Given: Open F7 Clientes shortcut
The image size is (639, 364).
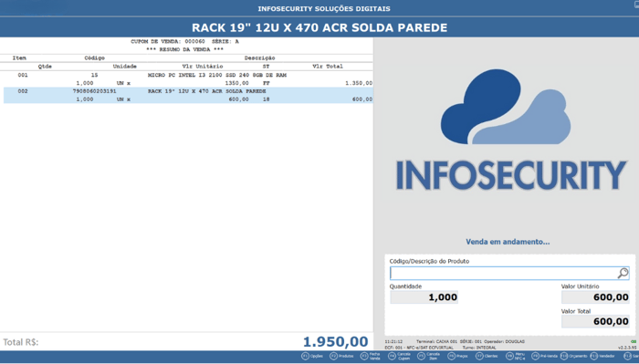Looking at the screenshot, I should click(x=487, y=357).
